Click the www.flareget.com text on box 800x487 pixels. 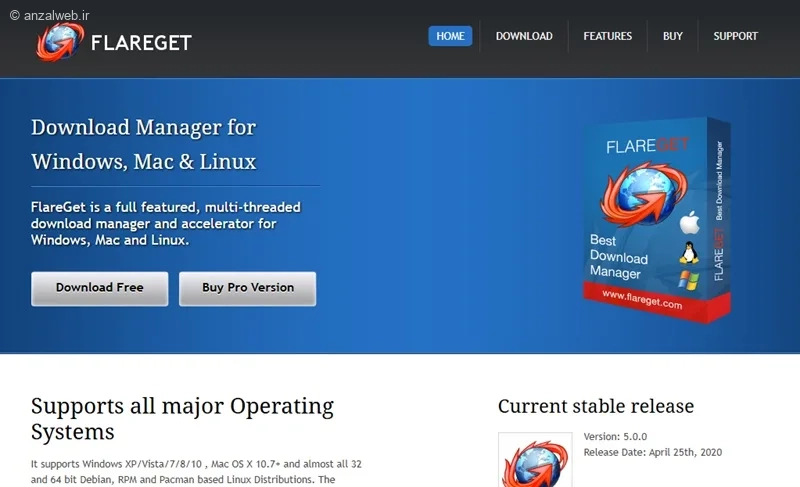[x=642, y=299]
